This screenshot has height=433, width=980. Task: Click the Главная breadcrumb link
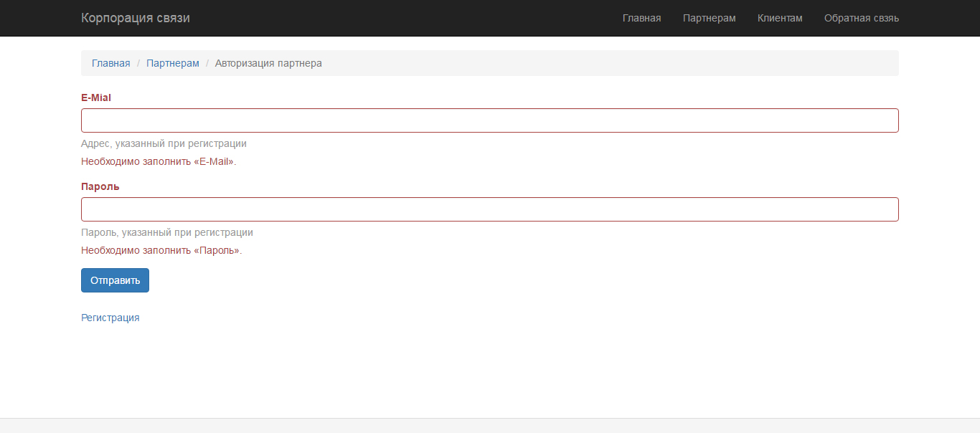click(111, 63)
